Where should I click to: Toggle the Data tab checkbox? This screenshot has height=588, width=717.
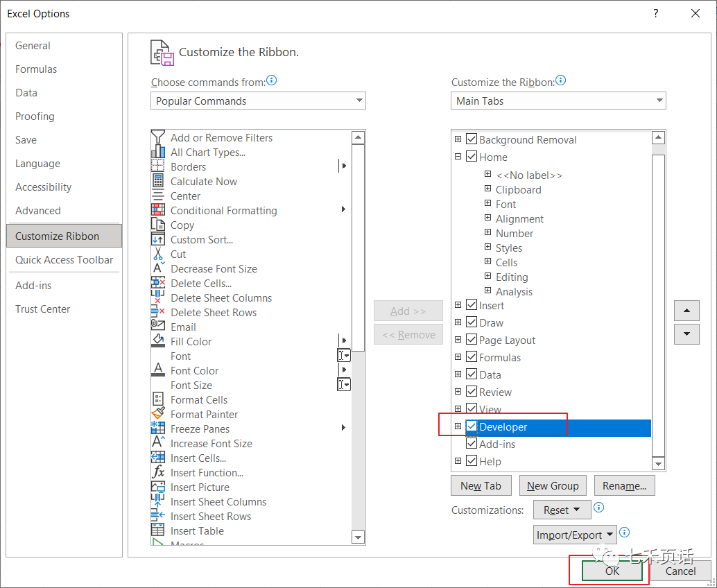(x=472, y=374)
